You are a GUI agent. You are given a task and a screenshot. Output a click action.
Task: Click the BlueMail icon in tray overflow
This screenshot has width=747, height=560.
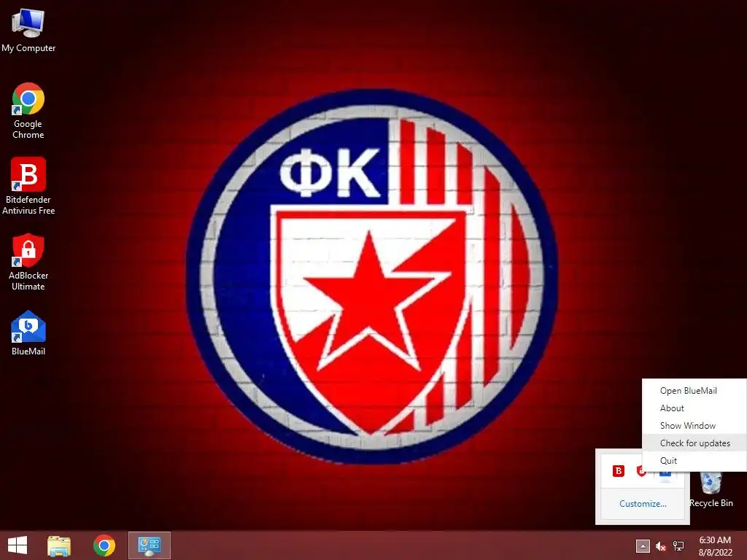click(x=665, y=472)
